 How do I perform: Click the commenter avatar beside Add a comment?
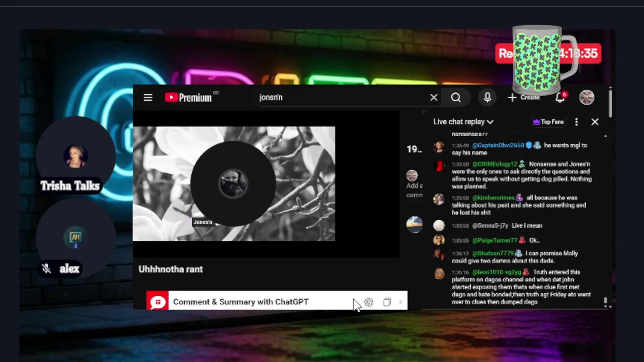pos(412,175)
